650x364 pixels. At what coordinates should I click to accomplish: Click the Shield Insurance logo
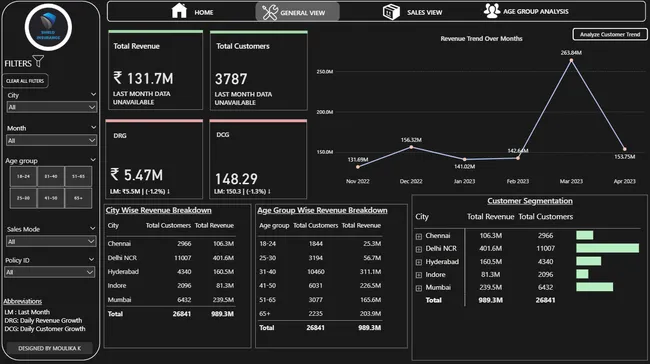point(48,27)
